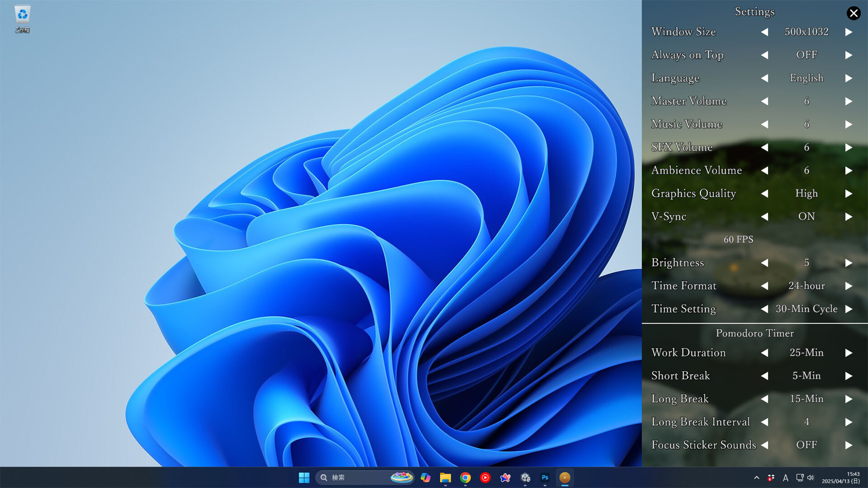This screenshot has height=488, width=868.
Task: Open Copilot from the taskbar
Action: 425,478
